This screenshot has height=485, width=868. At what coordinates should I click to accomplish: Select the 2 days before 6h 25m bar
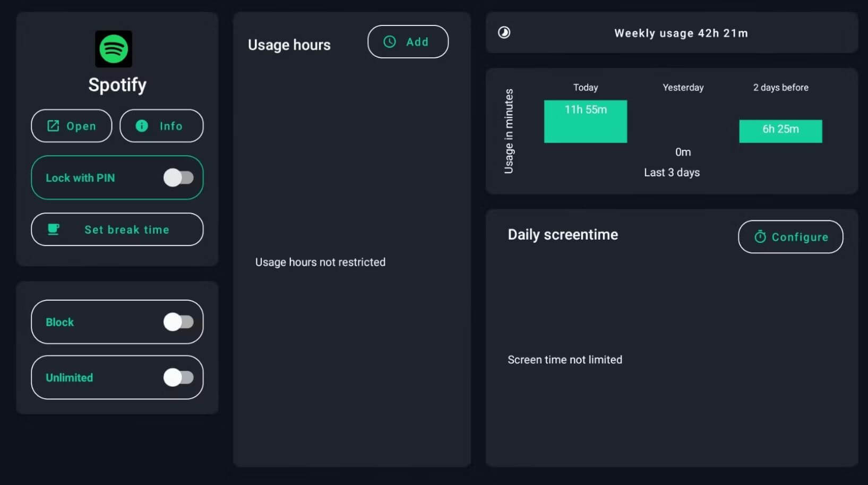pos(780,131)
